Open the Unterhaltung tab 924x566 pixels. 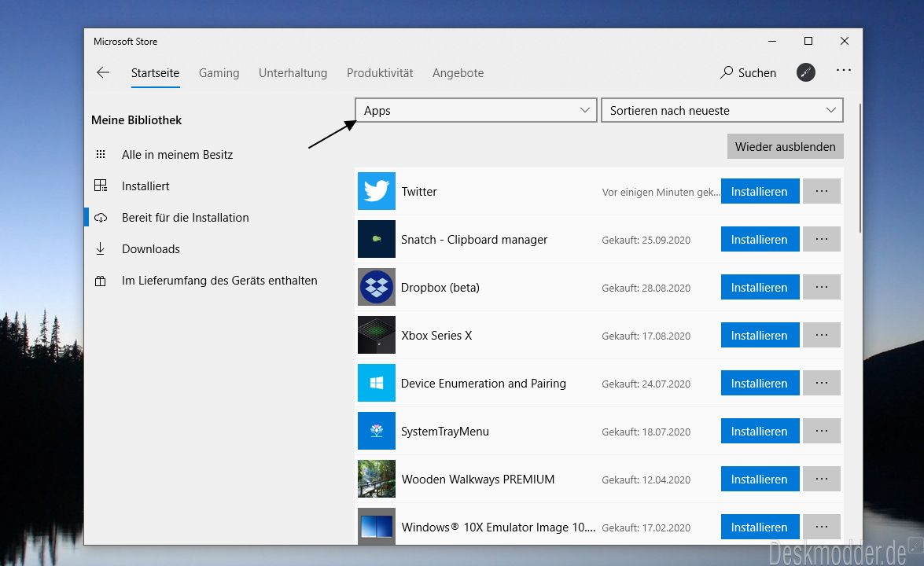(293, 73)
